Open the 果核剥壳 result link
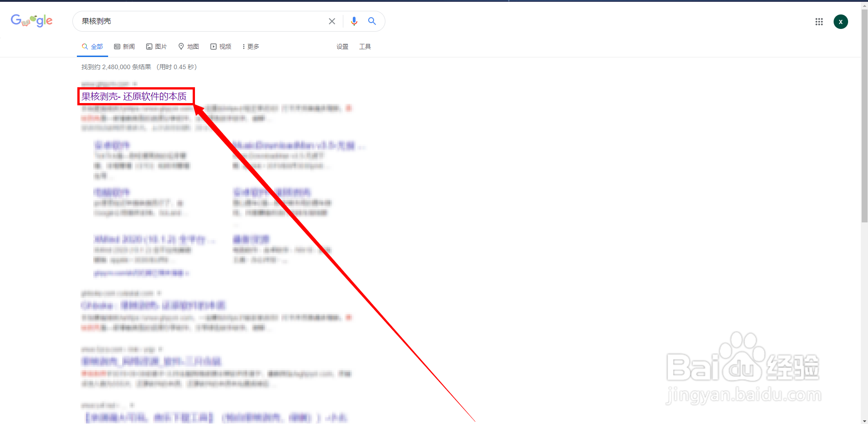Screen dimensions: 868x424 [x=136, y=96]
